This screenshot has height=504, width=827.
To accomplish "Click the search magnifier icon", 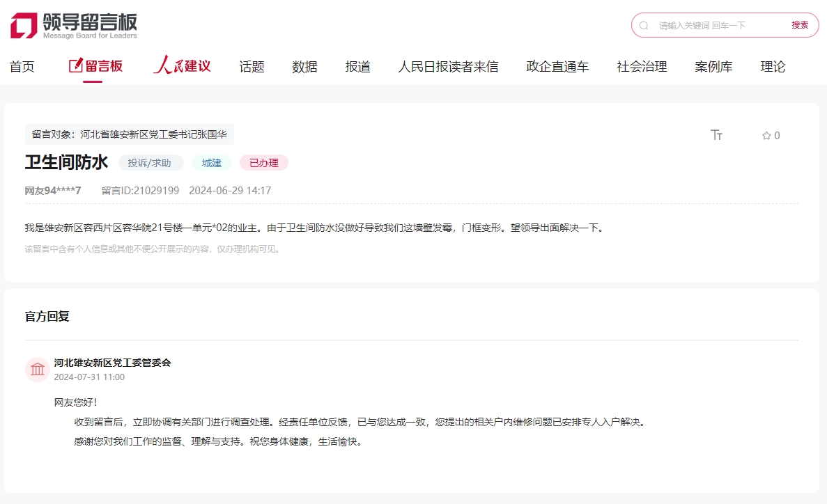I will [644, 25].
